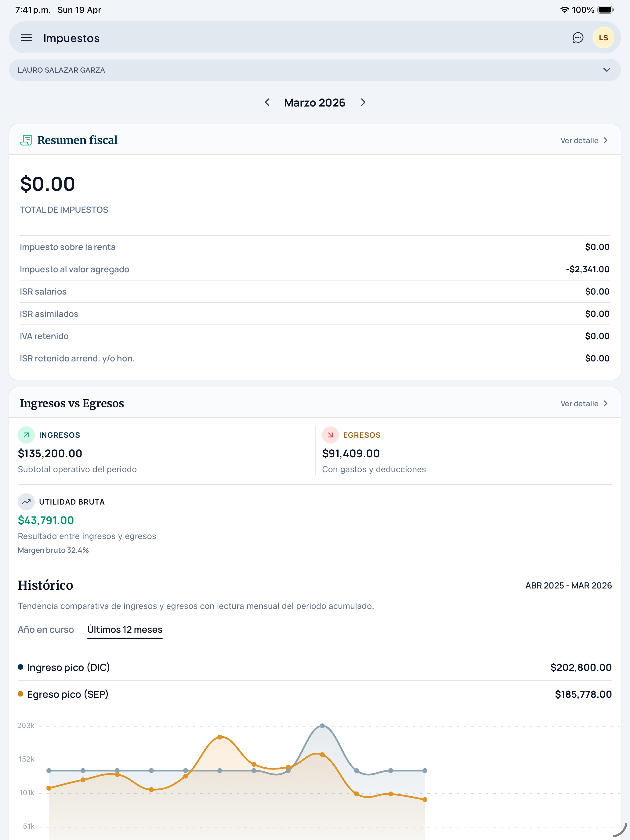This screenshot has width=630, height=840.
Task: Select the Impuesto sobre la renta row
Action: (x=315, y=247)
